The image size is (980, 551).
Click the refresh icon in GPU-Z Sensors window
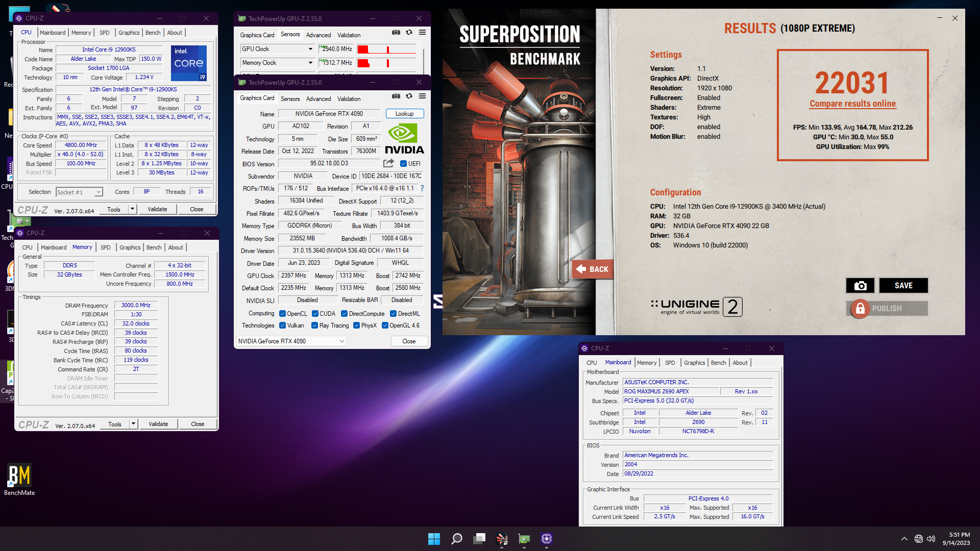click(x=409, y=32)
